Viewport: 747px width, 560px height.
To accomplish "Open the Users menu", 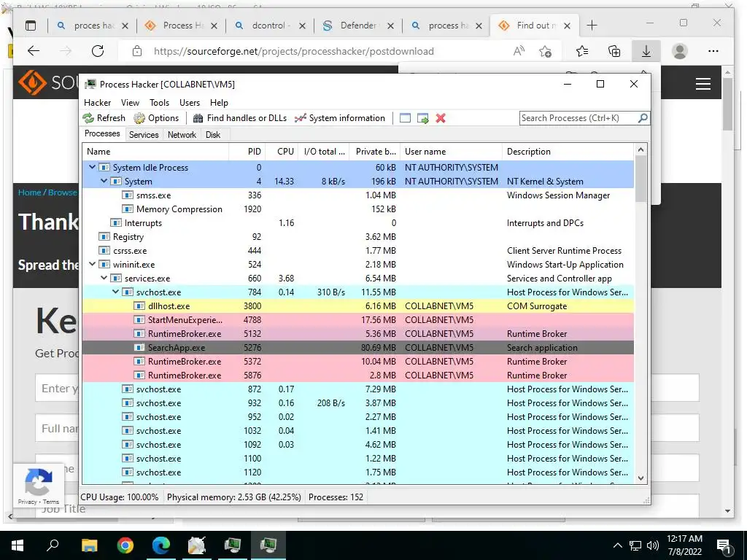I will point(190,103).
